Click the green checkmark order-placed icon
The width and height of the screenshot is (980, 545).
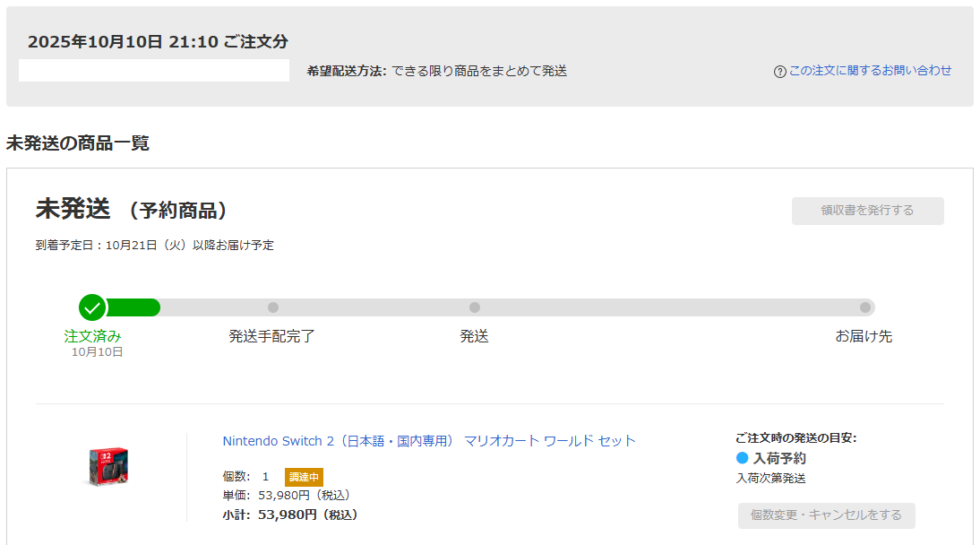92,307
